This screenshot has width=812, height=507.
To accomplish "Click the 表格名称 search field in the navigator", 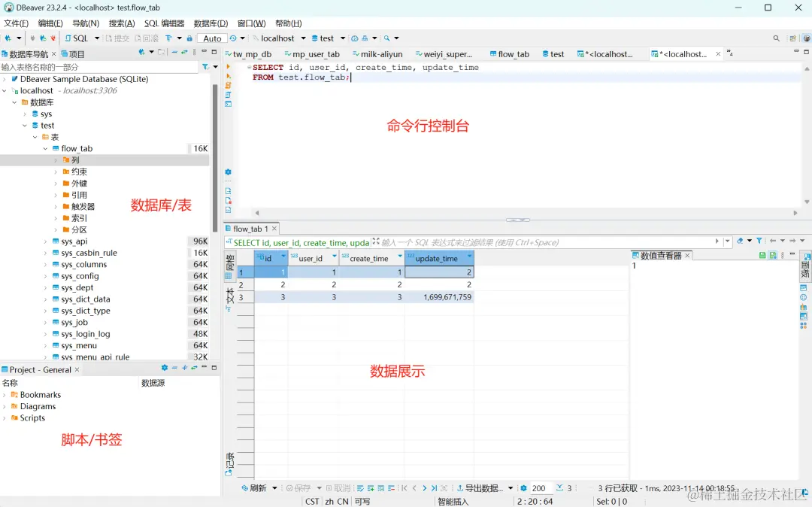I will pos(99,67).
